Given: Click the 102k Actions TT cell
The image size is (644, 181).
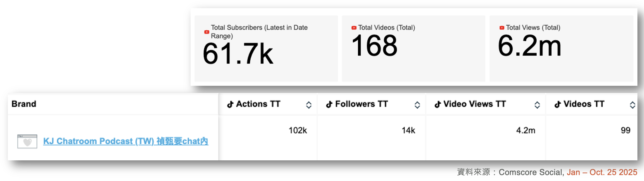Looking at the screenshot, I should pos(298,130).
